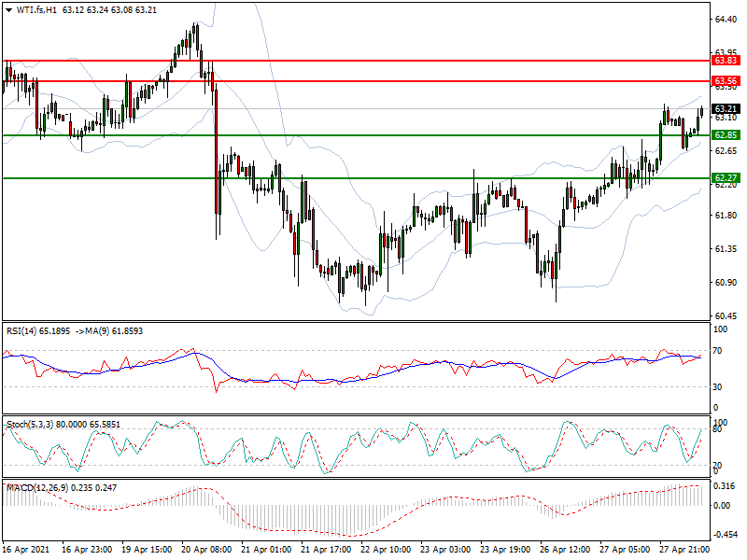Click the 61.35 price scale value
This screenshot has width=747, height=560.
tap(726, 249)
